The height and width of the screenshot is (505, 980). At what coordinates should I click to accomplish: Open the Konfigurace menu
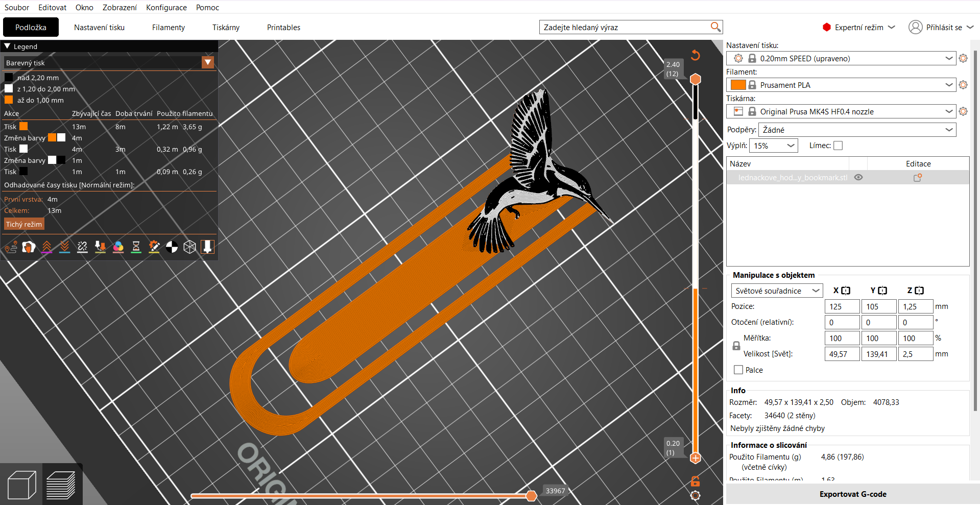(x=166, y=7)
